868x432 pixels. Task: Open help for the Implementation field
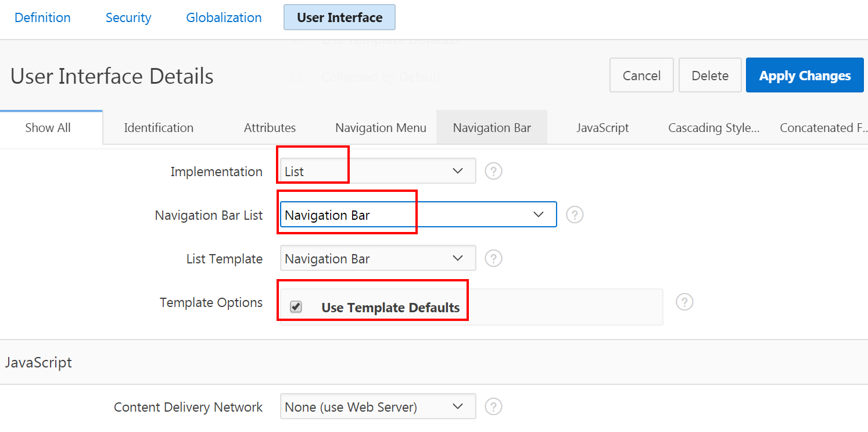point(493,170)
